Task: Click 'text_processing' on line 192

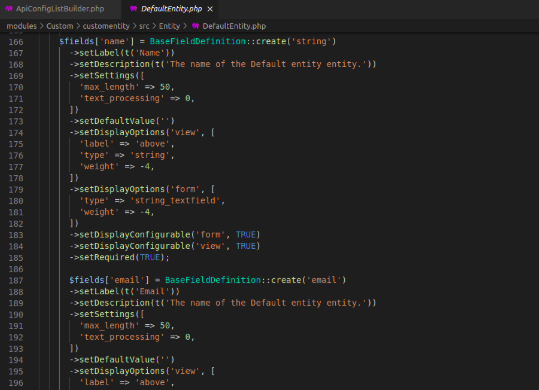Action: (x=122, y=337)
